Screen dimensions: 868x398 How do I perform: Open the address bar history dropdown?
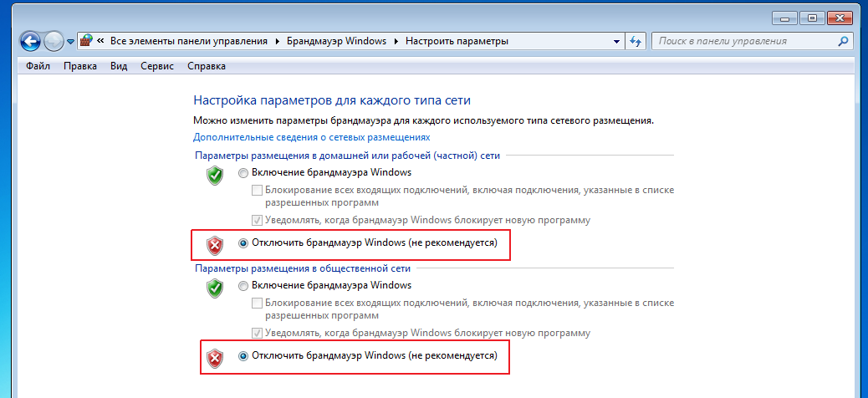617,42
